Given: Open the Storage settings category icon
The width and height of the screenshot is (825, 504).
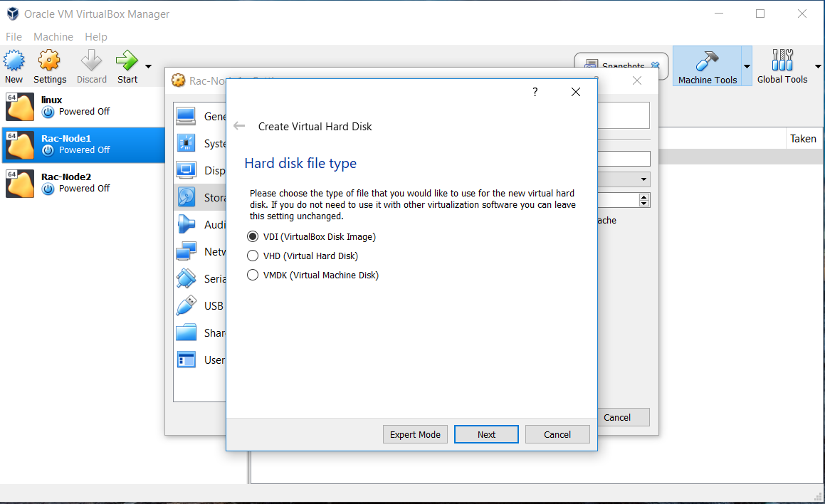Looking at the screenshot, I should pyautogui.click(x=186, y=197).
